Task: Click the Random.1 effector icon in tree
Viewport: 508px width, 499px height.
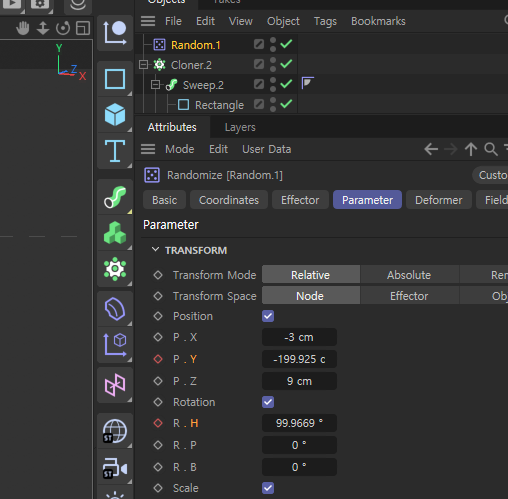Action: pos(159,44)
